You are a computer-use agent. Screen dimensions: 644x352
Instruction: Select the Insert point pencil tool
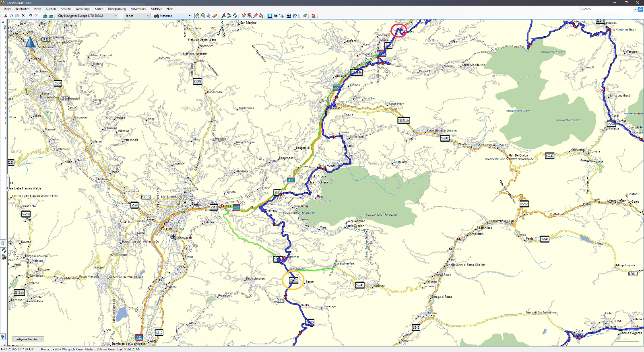coord(244,16)
